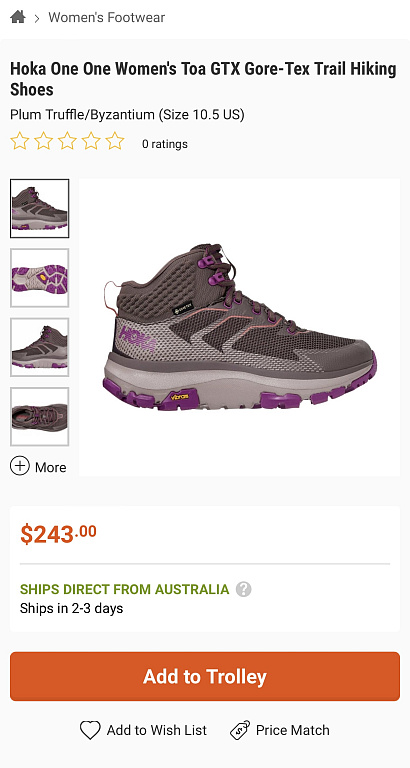Open the main Hoka shoe image
410x768 pixels.
coord(240,327)
